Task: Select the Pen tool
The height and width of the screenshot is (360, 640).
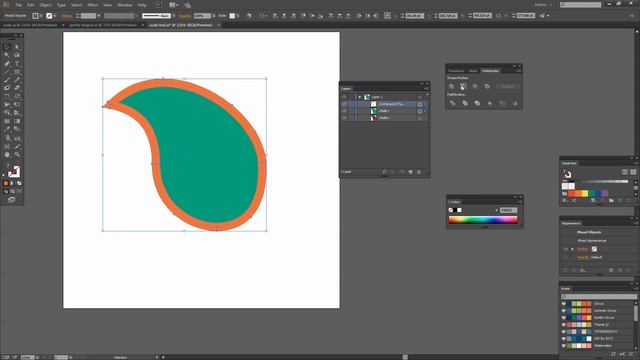Action: pos(7,64)
